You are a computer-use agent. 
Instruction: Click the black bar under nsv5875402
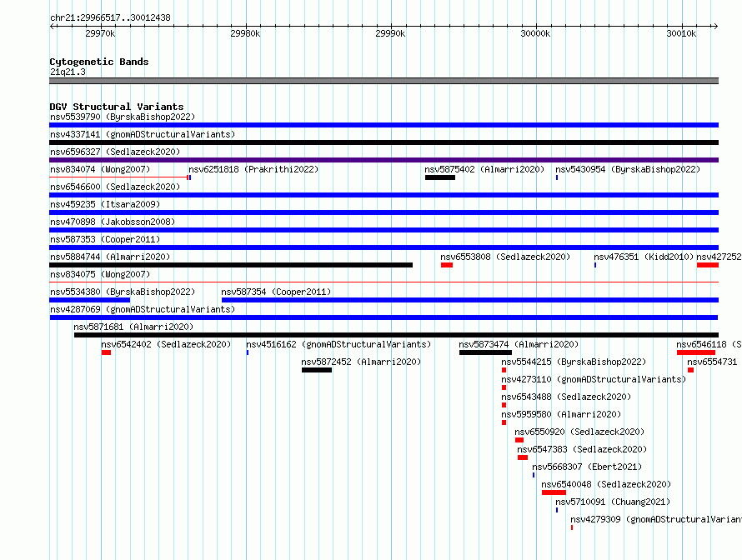tap(440, 177)
